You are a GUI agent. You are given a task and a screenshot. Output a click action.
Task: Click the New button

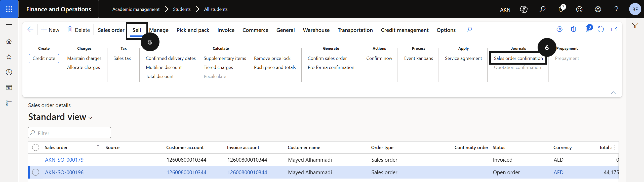tap(50, 30)
